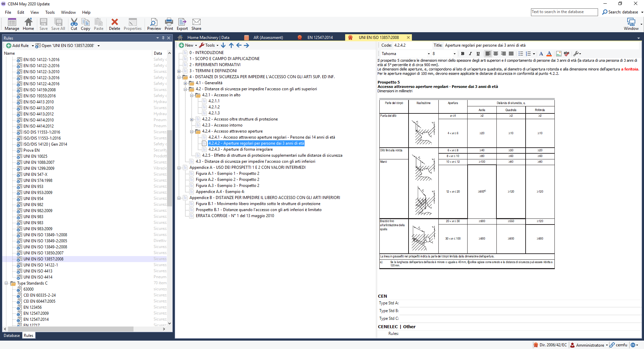Click the Cut scissors icon
Viewport: 644px width, 349px height.
pos(74,24)
